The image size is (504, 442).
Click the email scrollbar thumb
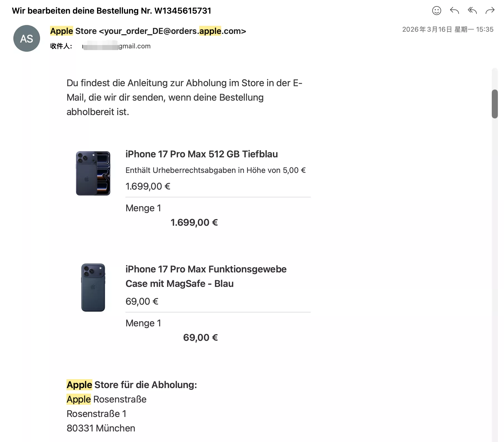(495, 104)
